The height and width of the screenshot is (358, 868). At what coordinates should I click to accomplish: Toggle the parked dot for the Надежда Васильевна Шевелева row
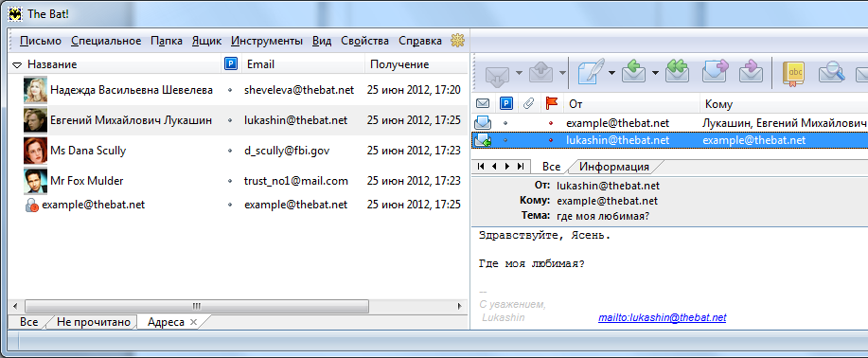click(x=230, y=90)
